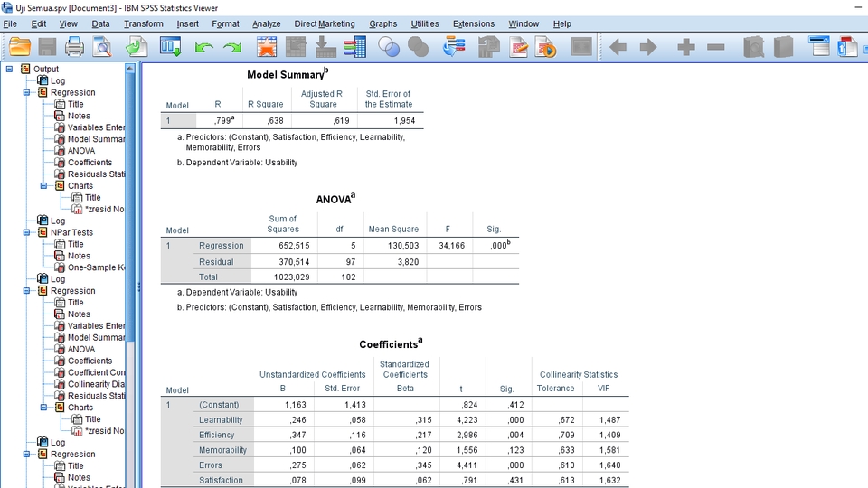
Task: Click the Adjusted R Square value ,619
Action: tap(341, 120)
